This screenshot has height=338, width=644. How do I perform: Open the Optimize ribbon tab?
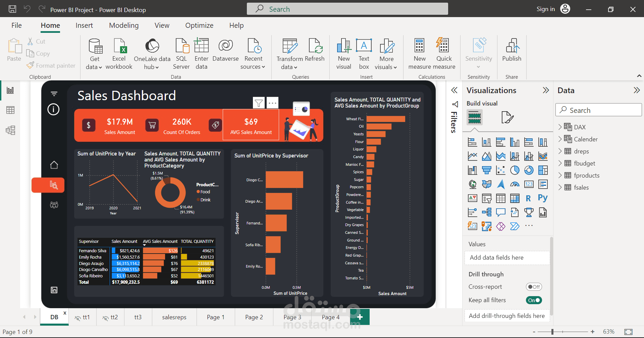(199, 25)
